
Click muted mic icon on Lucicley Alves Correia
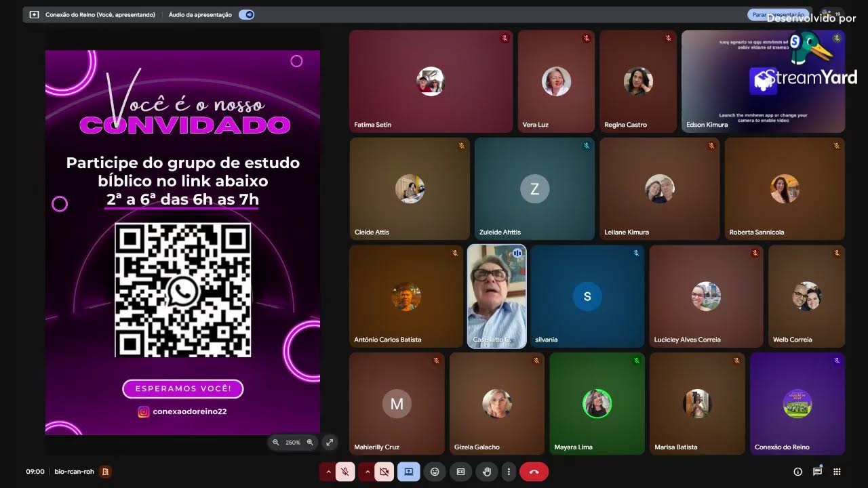pos(755,253)
